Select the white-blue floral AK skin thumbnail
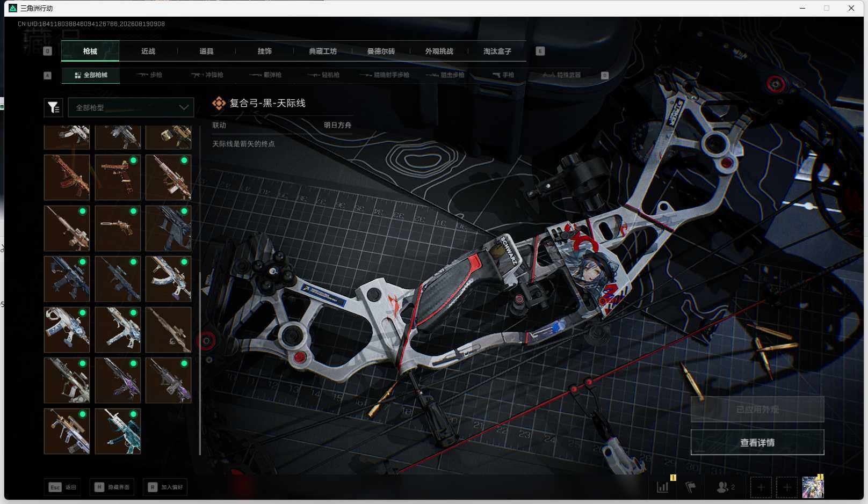868x504 pixels. 168,279
